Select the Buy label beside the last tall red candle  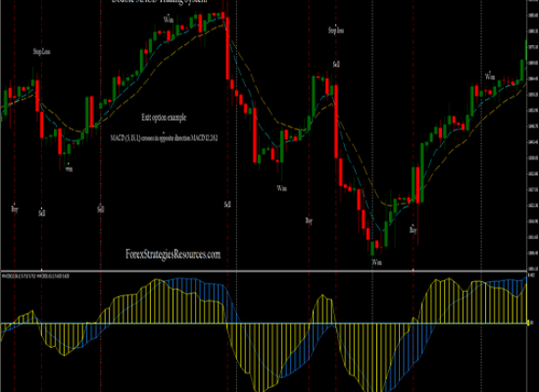click(414, 229)
